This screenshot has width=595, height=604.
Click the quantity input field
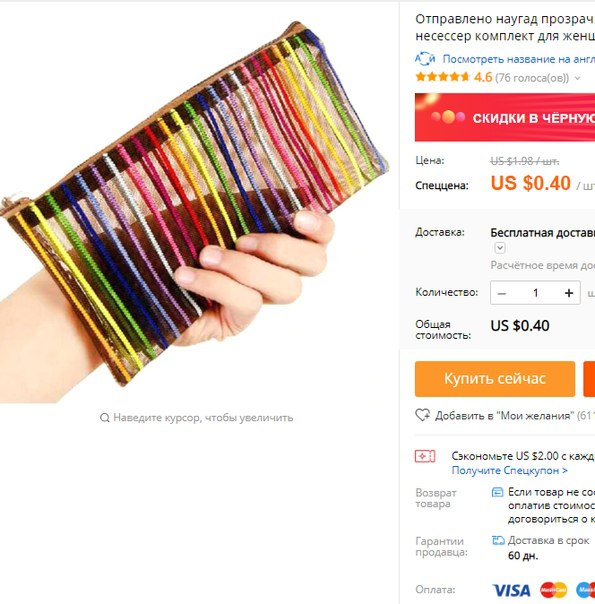pos(535,293)
